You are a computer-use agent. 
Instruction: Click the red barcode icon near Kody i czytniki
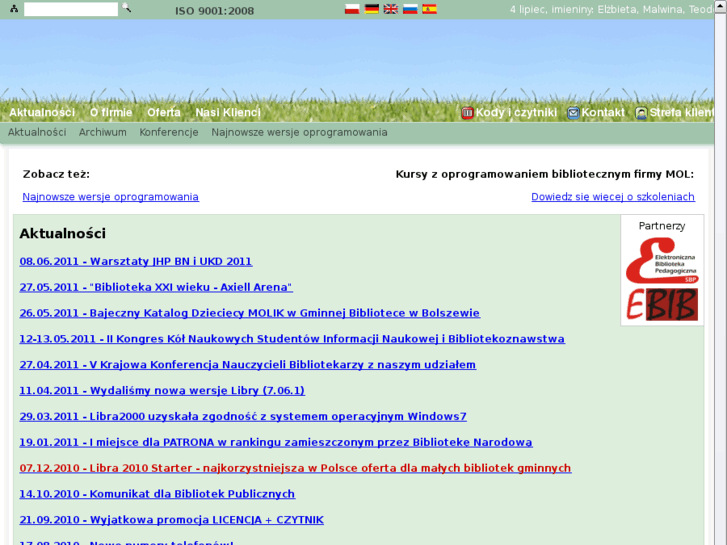point(467,113)
